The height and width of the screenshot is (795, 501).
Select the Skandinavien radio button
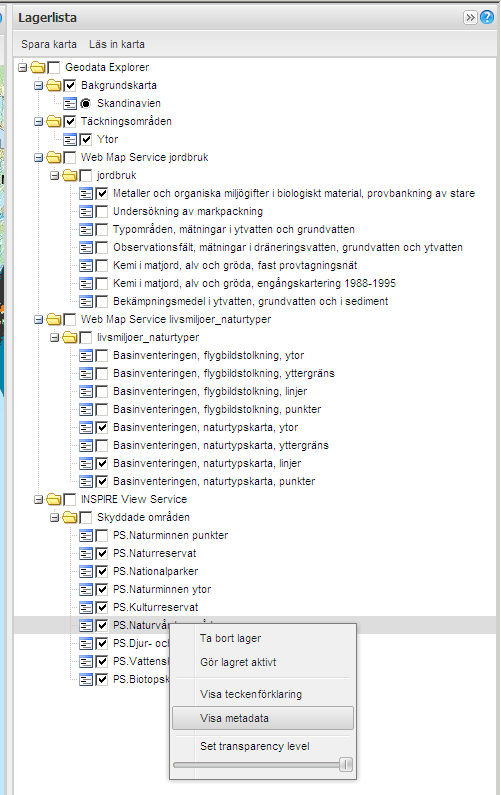pyautogui.click(x=86, y=103)
